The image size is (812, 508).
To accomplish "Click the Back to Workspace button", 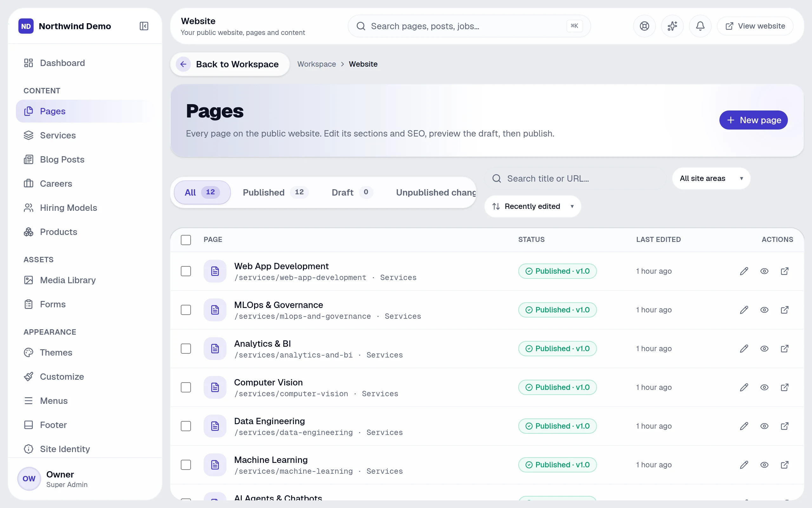I will 230,64.
